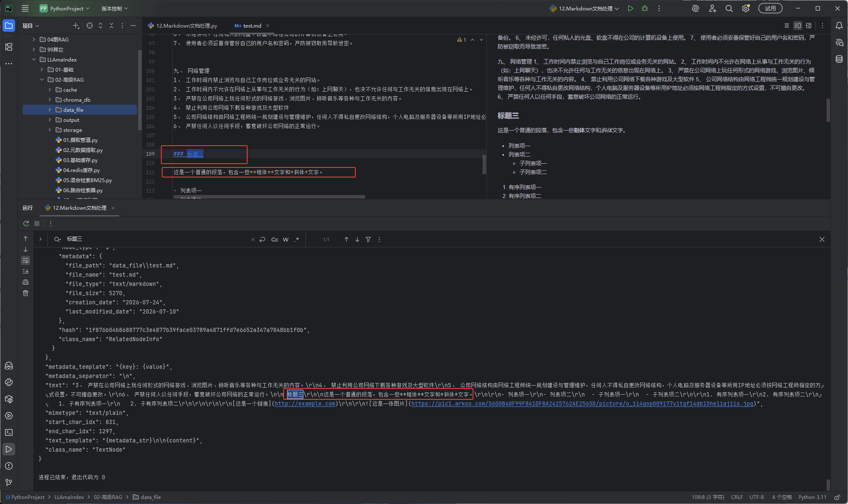
Task: Click the console search input field
Action: point(157,239)
